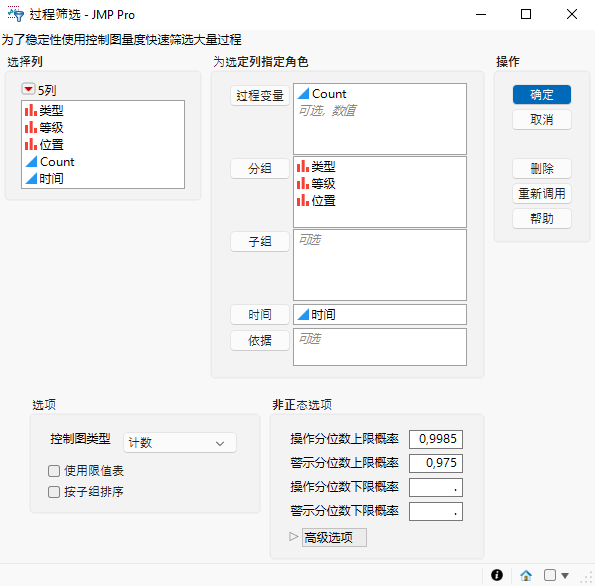
Task: Click nominal icon beside 等级 in column list
Action: point(31,128)
